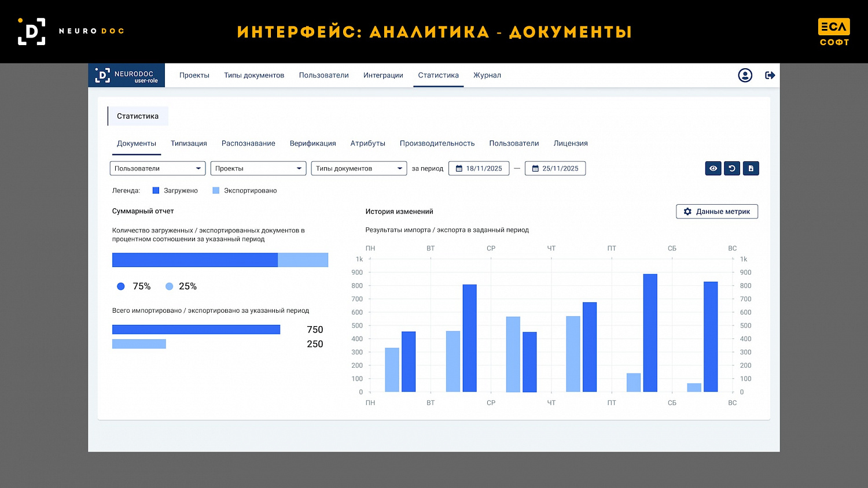The height and width of the screenshot is (488, 868).
Task: Click the NeuroDoc slide header logo
Action: [x=71, y=31]
